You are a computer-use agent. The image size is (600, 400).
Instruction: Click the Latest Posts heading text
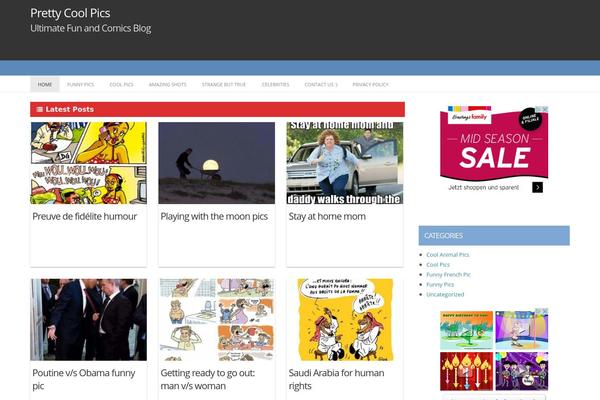pyautogui.click(x=70, y=109)
